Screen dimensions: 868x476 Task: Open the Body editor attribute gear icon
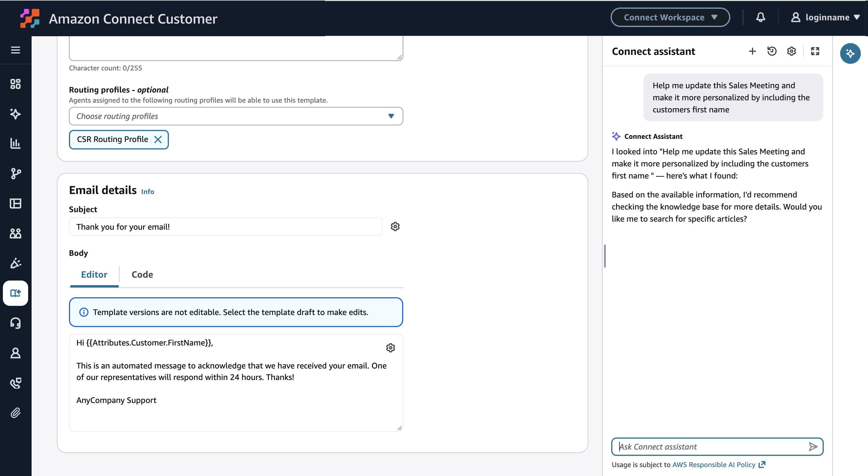point(390,348)
